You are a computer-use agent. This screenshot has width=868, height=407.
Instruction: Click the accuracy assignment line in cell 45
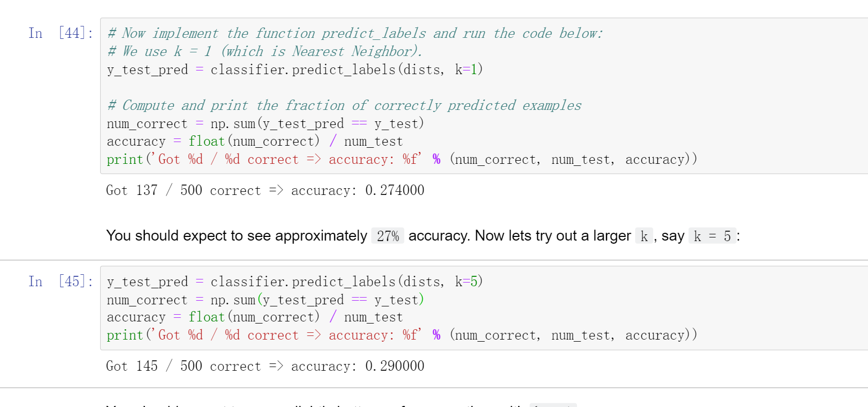[x=254, y=317]
